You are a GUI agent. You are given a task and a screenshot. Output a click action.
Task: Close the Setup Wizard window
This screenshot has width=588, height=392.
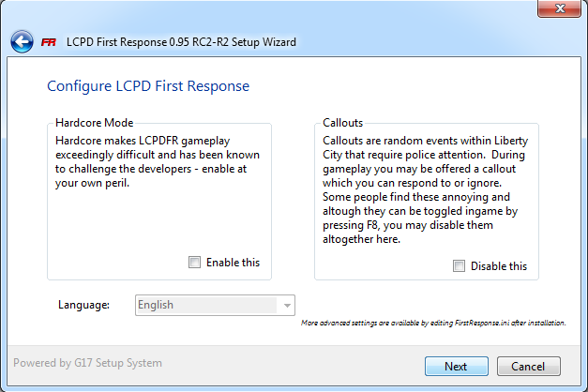tap(561, 9)
